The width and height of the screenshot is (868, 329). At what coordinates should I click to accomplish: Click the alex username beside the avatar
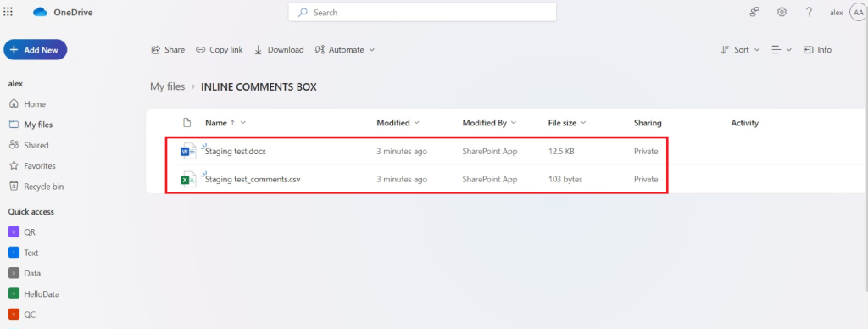click(836, 12)
